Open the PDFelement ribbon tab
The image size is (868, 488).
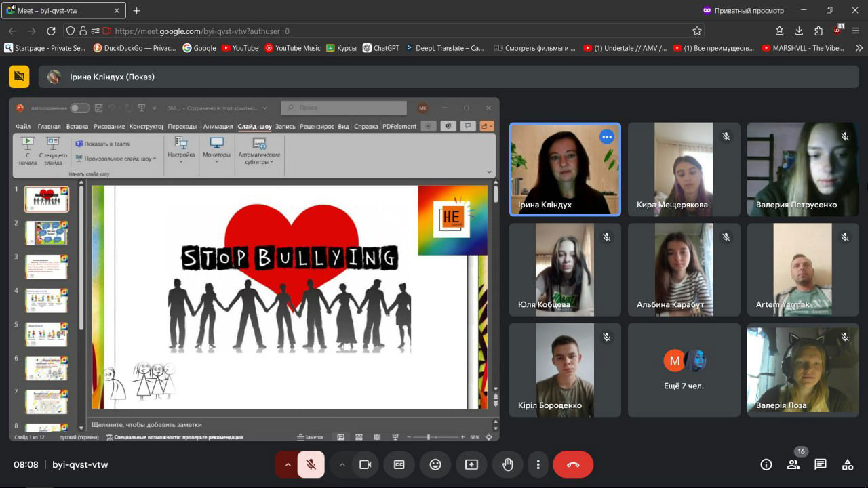point(399,126)
